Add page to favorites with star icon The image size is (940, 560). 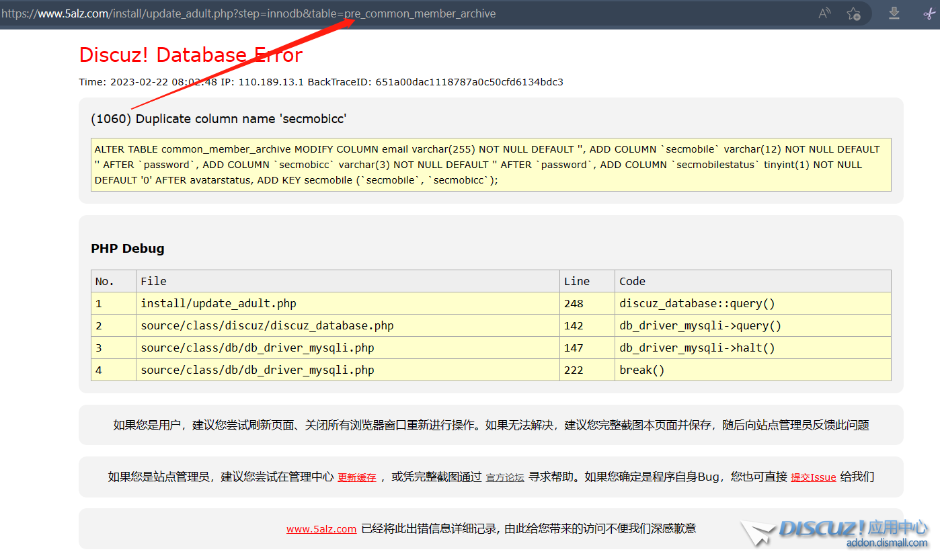click(854, 13)
